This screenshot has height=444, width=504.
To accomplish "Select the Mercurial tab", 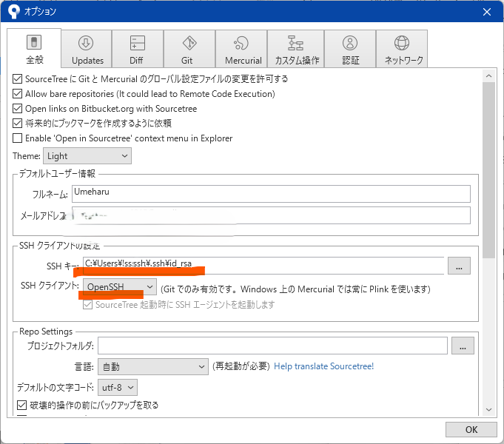I will 241,49.
